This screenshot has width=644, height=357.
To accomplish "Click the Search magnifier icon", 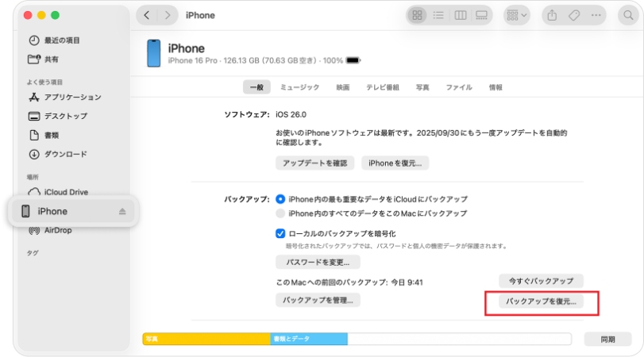I will [x=628, y=15].
